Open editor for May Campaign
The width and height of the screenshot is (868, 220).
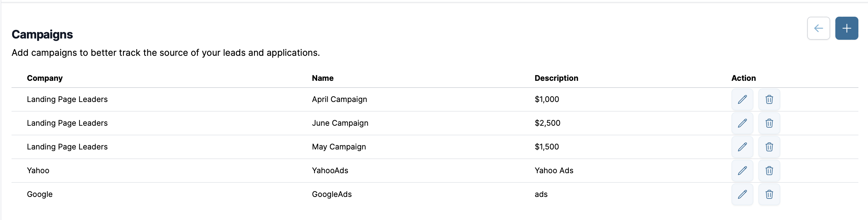[742, 147]
